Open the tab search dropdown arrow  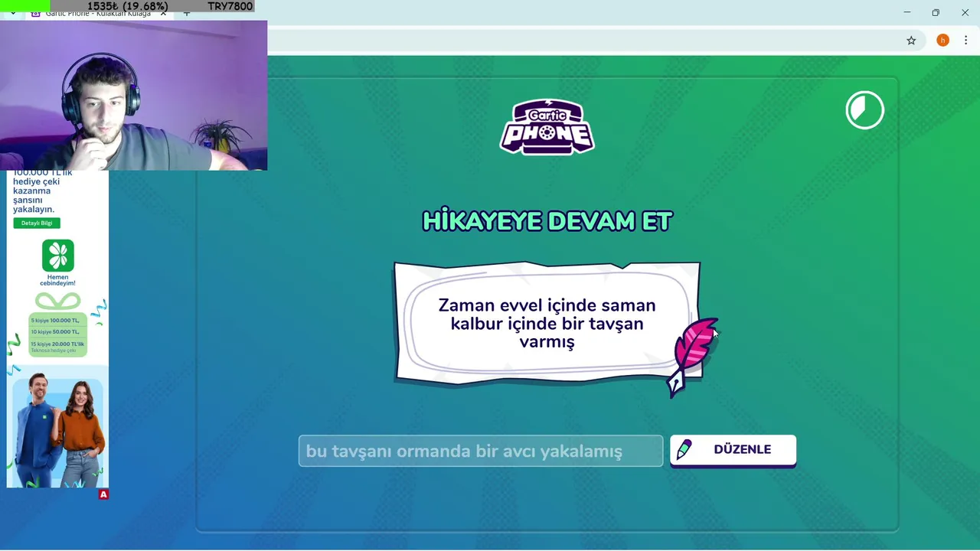[x=13, y=13]
